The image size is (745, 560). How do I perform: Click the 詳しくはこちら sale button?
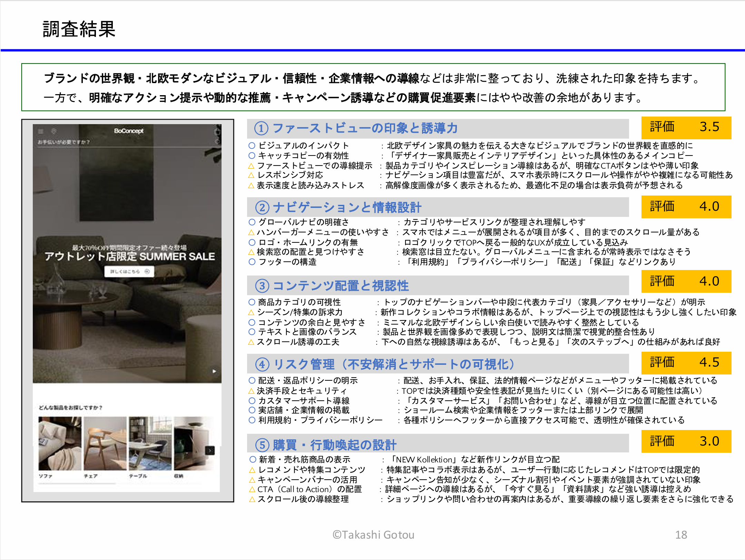(x=129, y=271)
